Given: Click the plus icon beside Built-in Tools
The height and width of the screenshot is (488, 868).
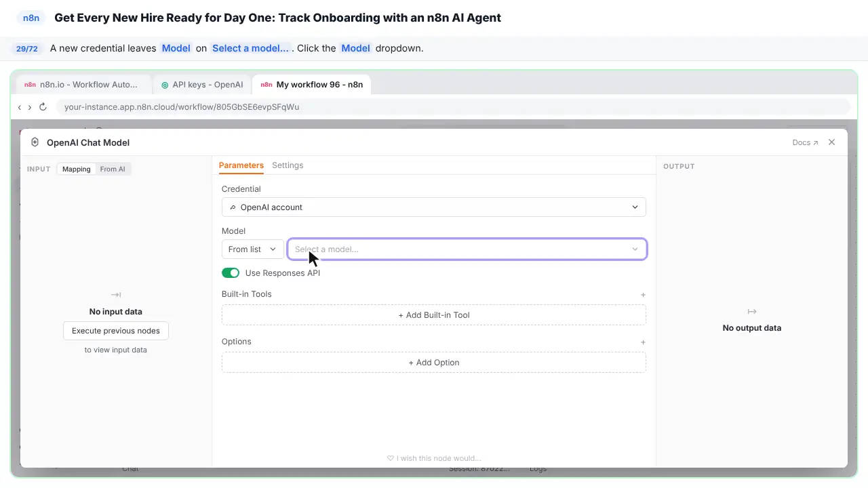Looking at the screenshot, I should 643,295.
